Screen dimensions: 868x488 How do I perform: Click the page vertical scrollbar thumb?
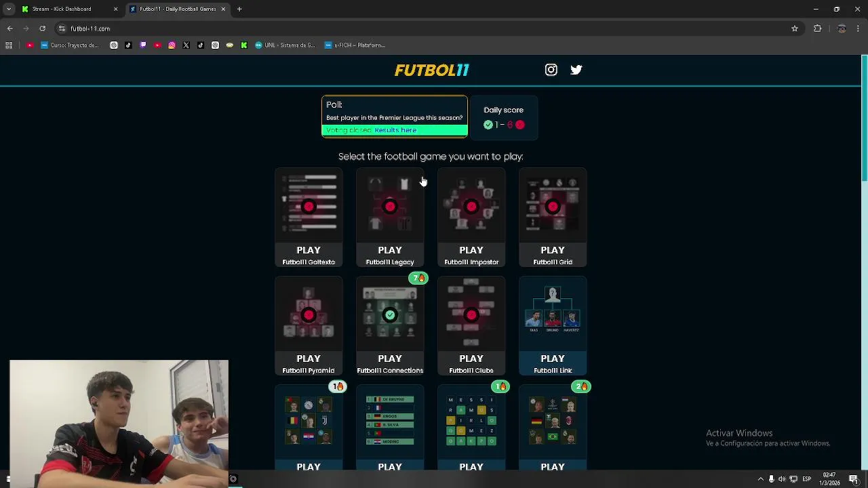[864, 119]
